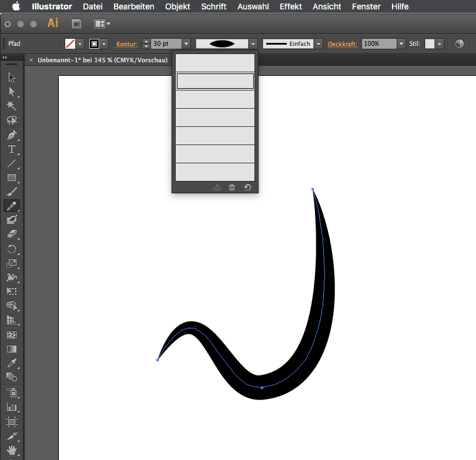Click the reset profiles icon

point(248,187)
